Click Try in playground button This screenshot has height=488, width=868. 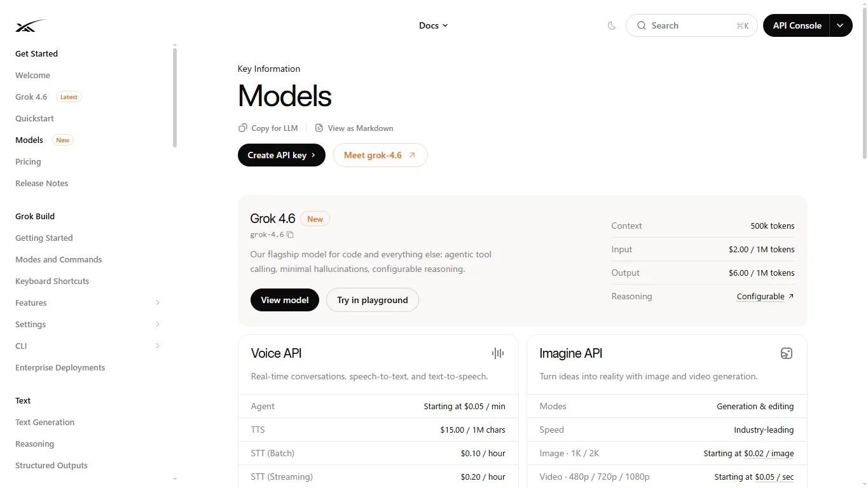click(x=373, y=300)
